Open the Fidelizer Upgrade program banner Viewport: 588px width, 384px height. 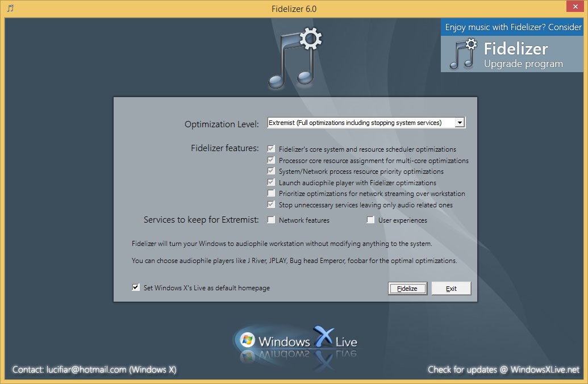click(512, 54)
